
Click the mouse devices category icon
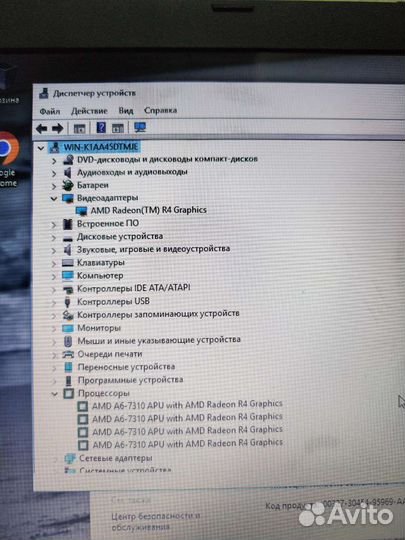point(68,341)
